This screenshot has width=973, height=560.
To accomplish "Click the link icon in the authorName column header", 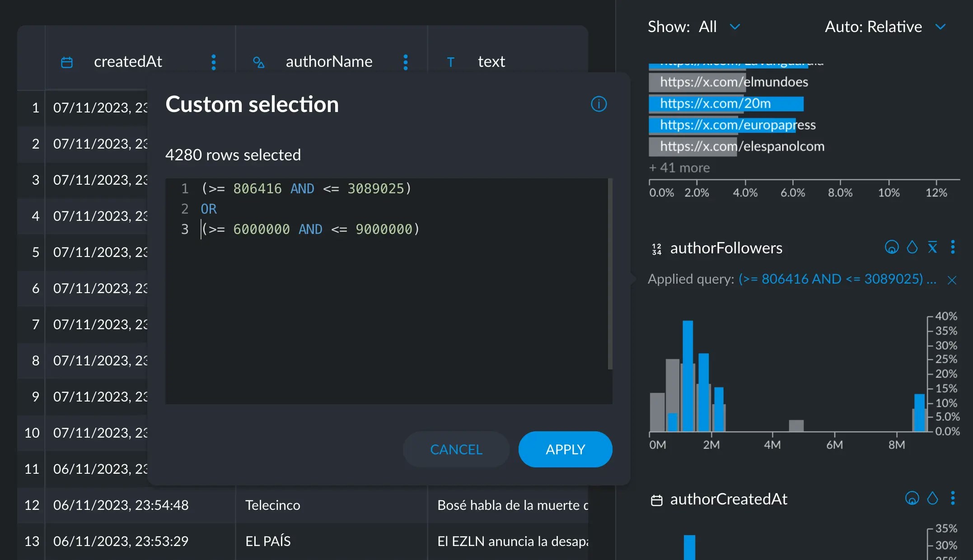I will coord(259,62).
